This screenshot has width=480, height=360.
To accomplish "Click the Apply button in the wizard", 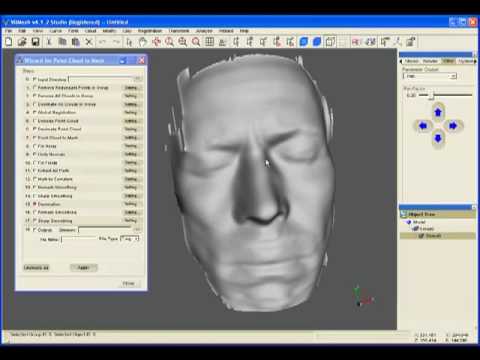I will coord(84,268).
